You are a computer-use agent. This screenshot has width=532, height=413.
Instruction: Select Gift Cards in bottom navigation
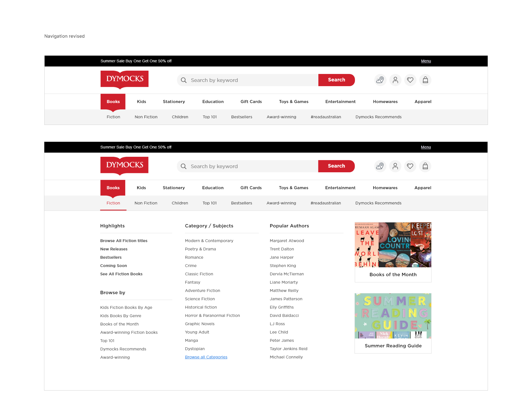click(x=251, y=188)
